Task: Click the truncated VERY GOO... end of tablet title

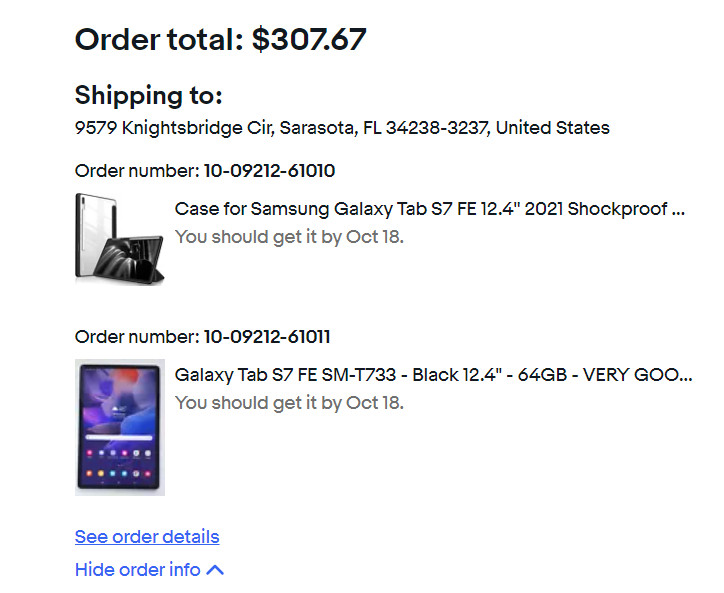Action: pyautogui.click(x=637, y=375)
